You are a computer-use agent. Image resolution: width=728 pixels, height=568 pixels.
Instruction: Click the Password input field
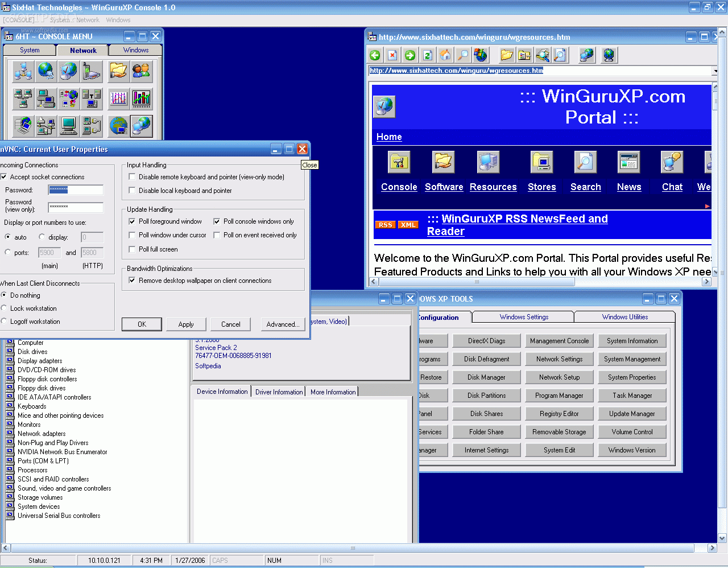(76, 190)
